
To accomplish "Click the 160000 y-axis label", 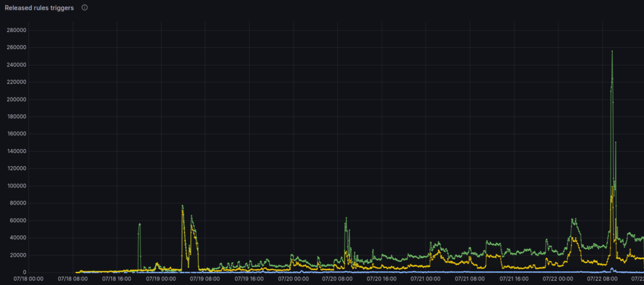I will tap(16, 134).
